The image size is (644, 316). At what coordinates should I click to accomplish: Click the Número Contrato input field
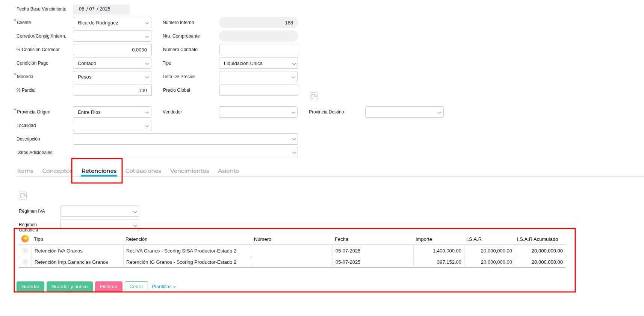259,50
